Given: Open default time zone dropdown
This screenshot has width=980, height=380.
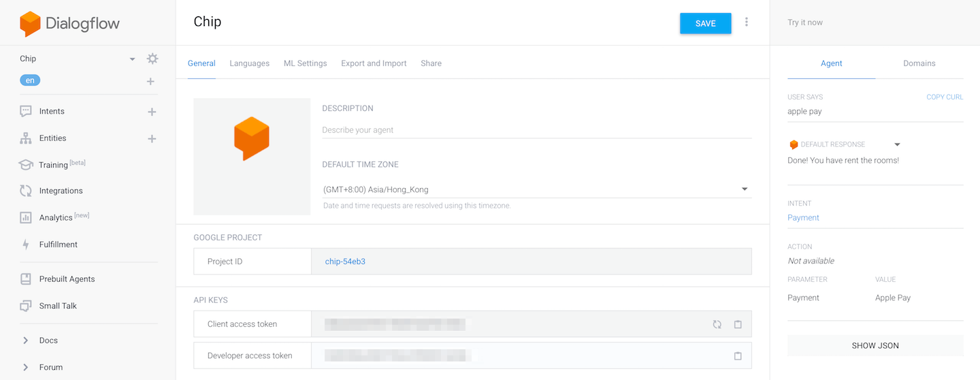Looking at the screenshot, I should click(744, 189).
